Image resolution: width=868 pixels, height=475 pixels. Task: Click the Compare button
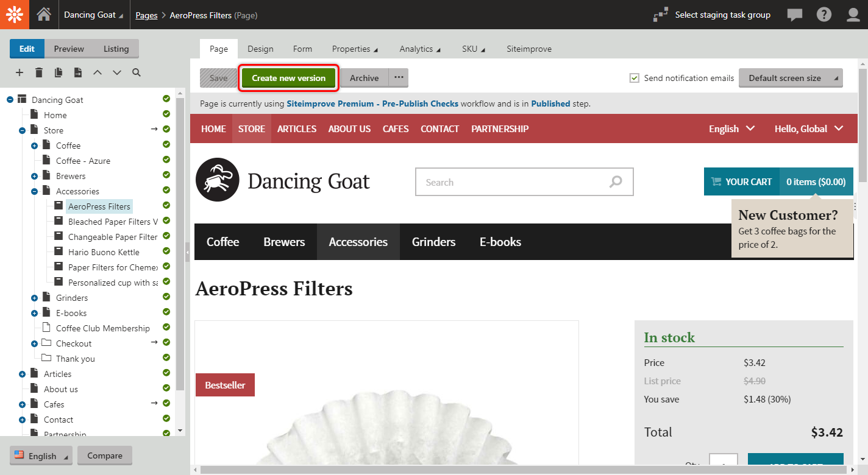point(105,456)
